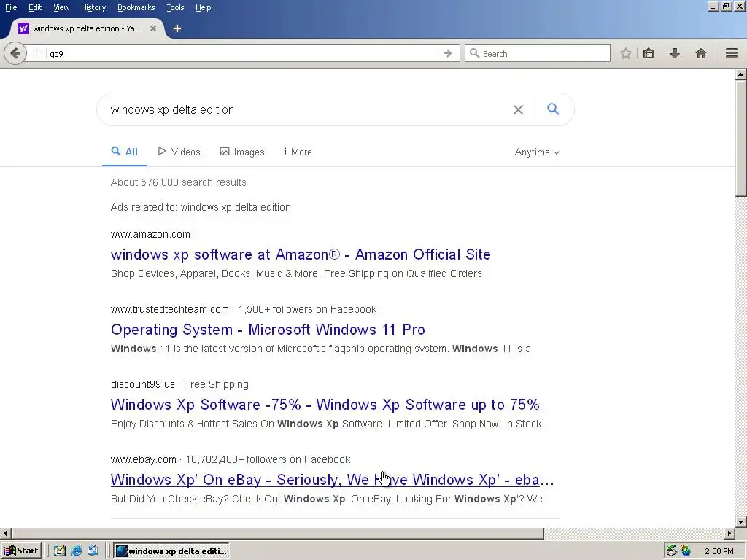Select the windows xp delta edition tab
Image resolution: width=747 pixels, height=560 pixels.
pyautogui.click(x=88, y=28)
